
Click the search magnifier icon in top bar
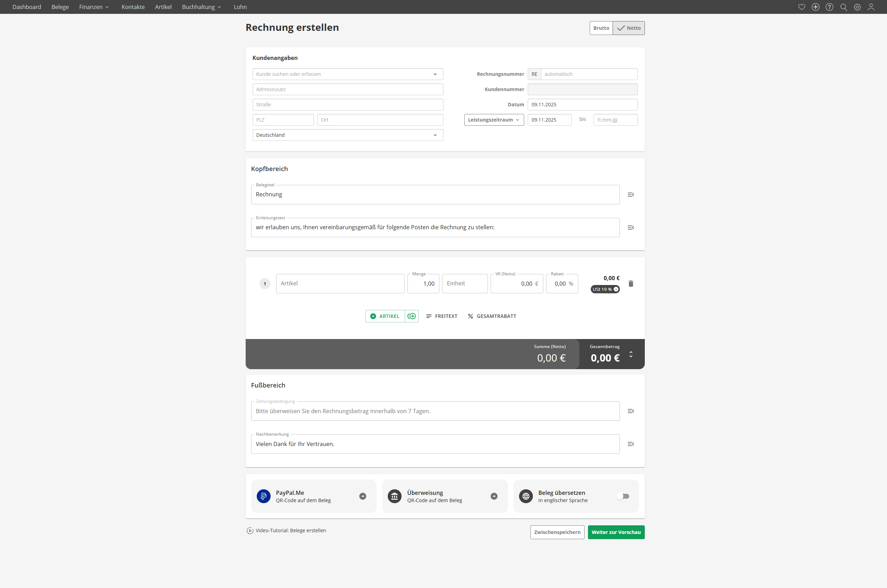pyautogui.click(x=843, y=7)
